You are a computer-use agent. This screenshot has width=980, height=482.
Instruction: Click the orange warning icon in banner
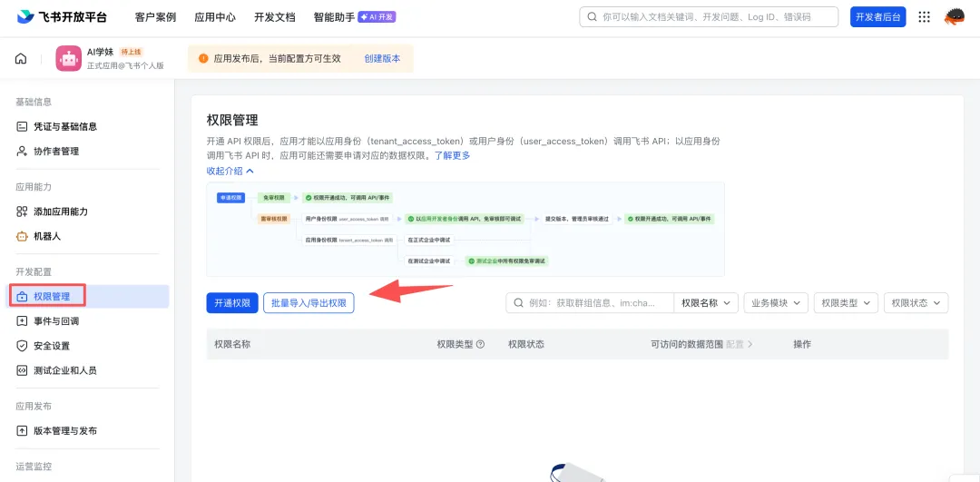203,58
